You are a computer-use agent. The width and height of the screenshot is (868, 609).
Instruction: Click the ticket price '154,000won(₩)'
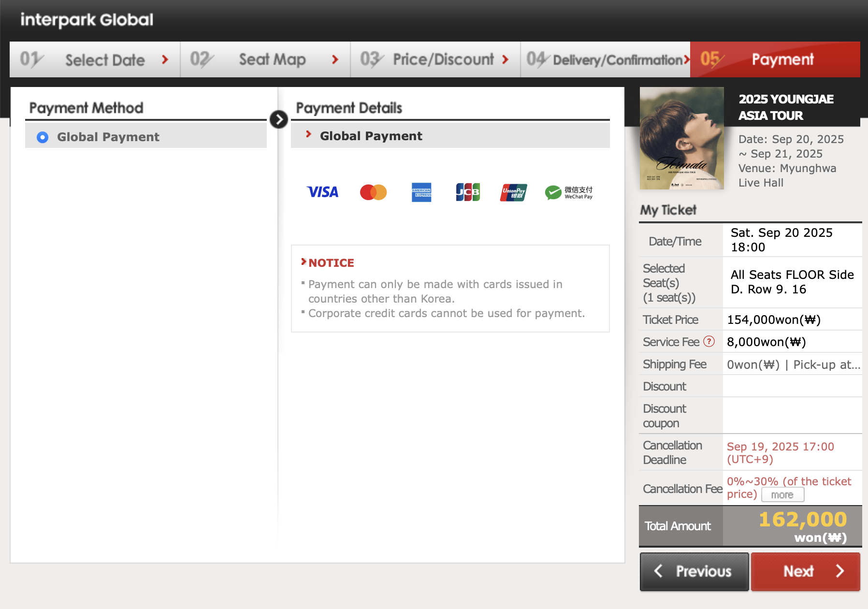tap(774, 319)
